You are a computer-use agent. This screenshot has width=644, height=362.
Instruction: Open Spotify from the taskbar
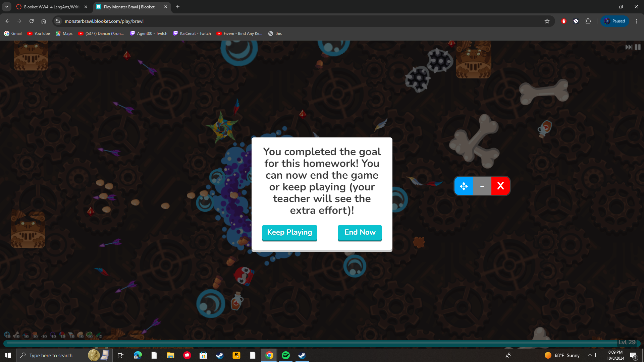point(286,355)
